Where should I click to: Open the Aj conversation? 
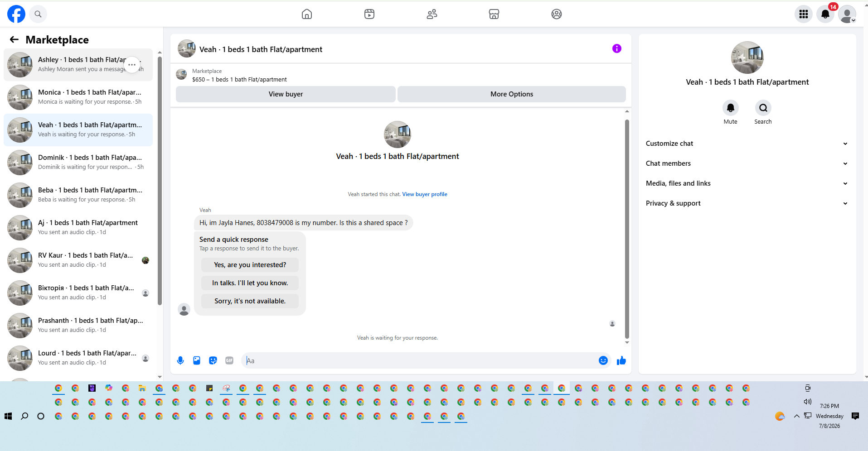78,228
